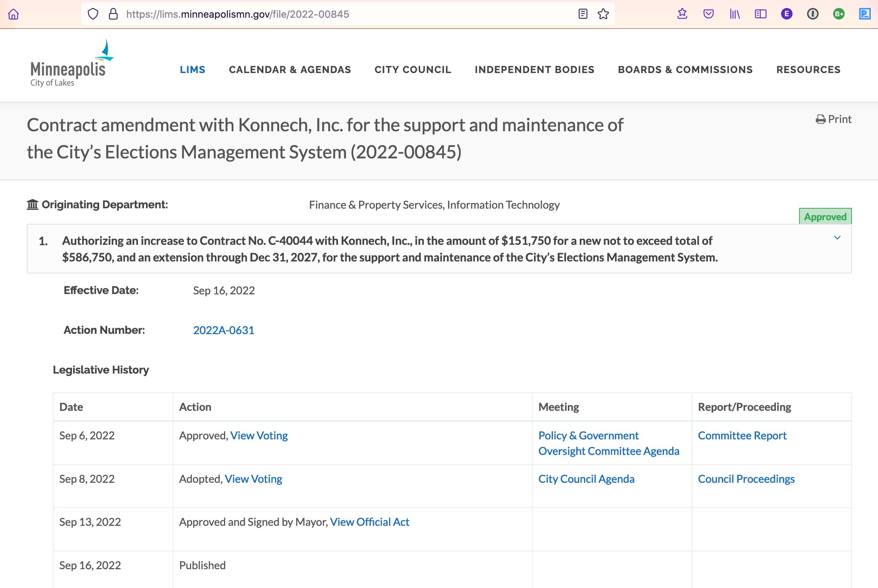
Task: Open the Council Proceedings link
Action: [746, 479]
